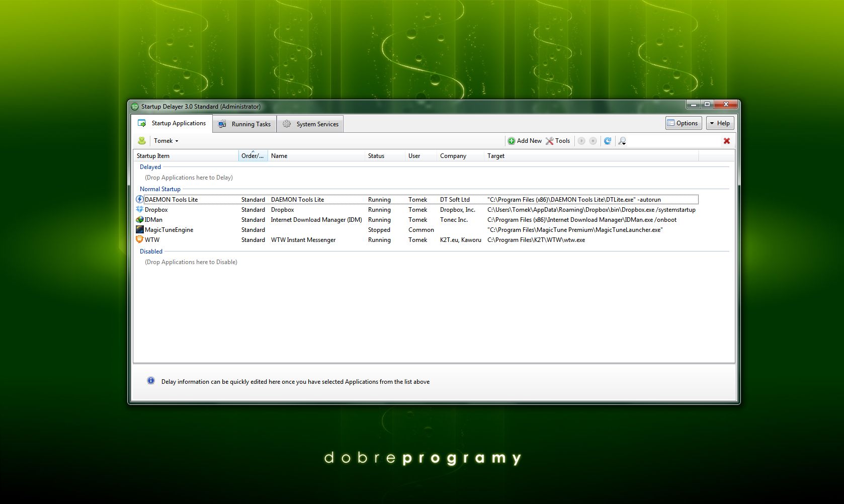844x504 pixels.
Task: Open the Tomek user dropdown
Action: (166, 141)
